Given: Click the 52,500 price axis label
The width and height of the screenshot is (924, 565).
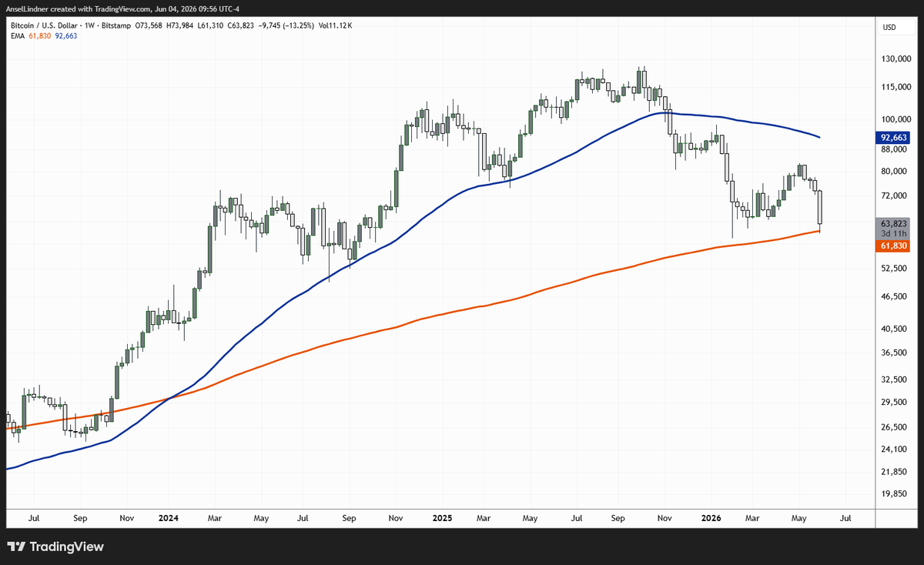Looking at the screenshot, I should pos(896,269).
